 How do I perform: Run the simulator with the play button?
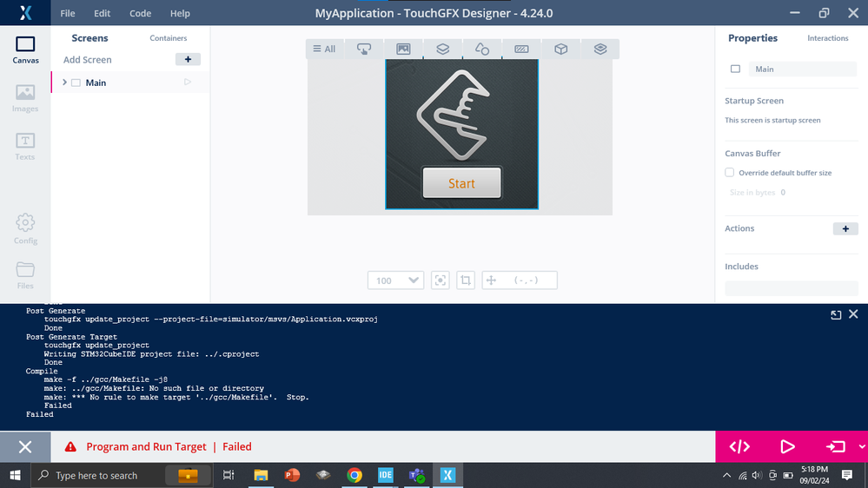tap(787, 446)
